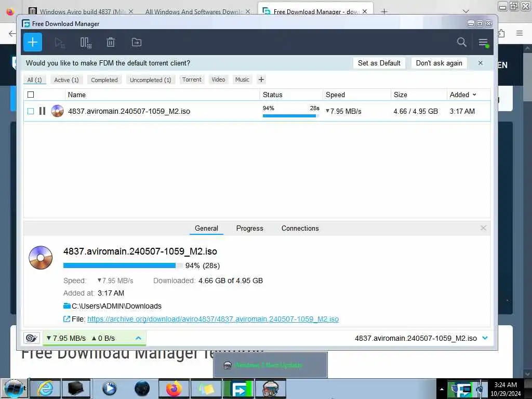Click the external link icon beside File
Viewport: 532px width, 399px height.
(x=67, y=319)
